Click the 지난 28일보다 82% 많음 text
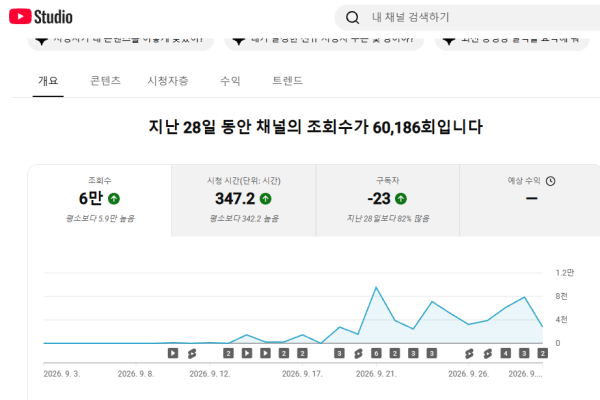The image size is (600, 400). [388, 219]
